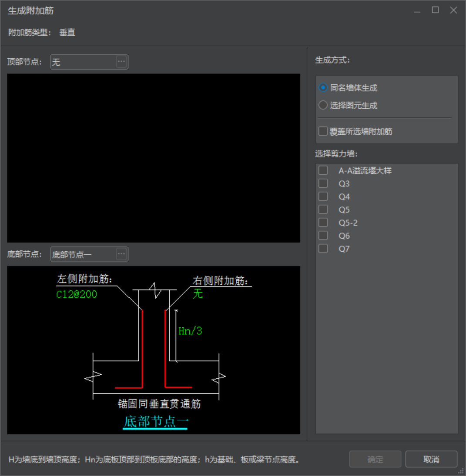Click the 左侧附加筋 label in diagram
The image size is (466, 476).
coord(84,279)
